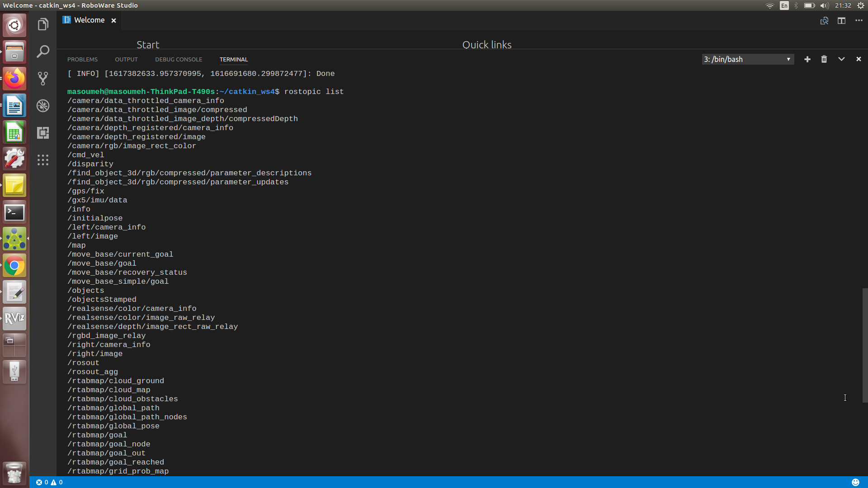Open the Search view in activity bar
Viewport: 868px width, 488px height.
tap(43, 52)
